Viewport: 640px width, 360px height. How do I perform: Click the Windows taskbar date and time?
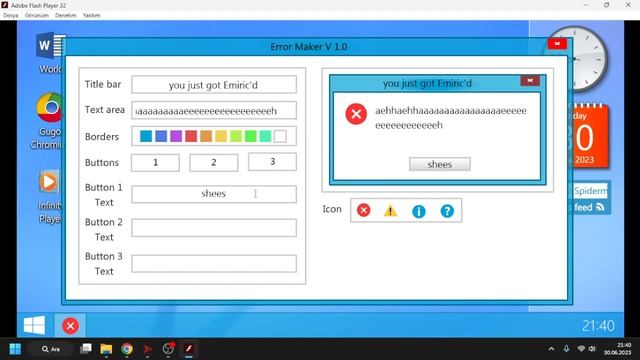coord(618,349)
